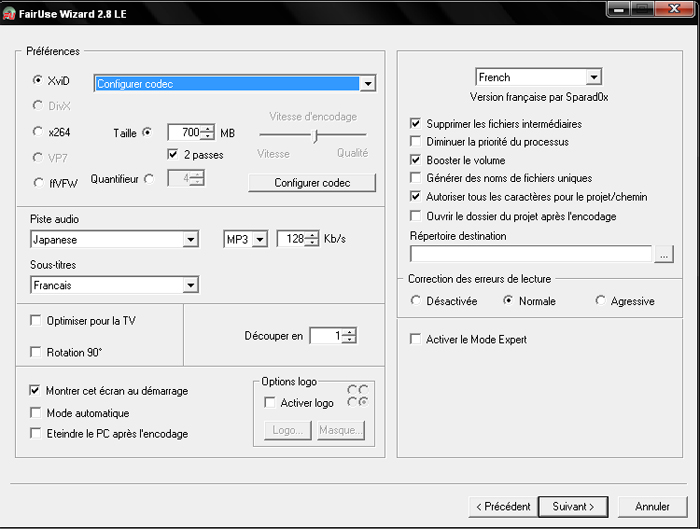
Task: Enable Activer le Mode Expert
Action: (x=416, y=339)
